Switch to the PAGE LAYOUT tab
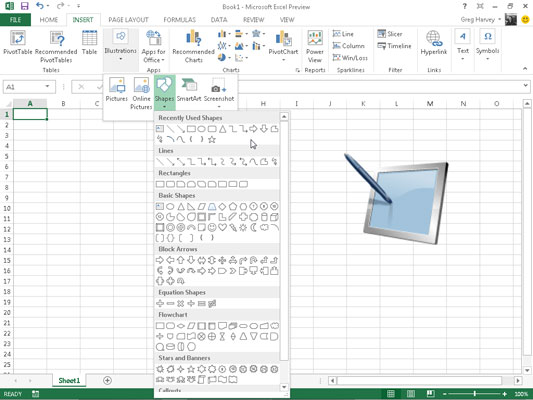This screenshot has height=400, width=533. (128, 20)
